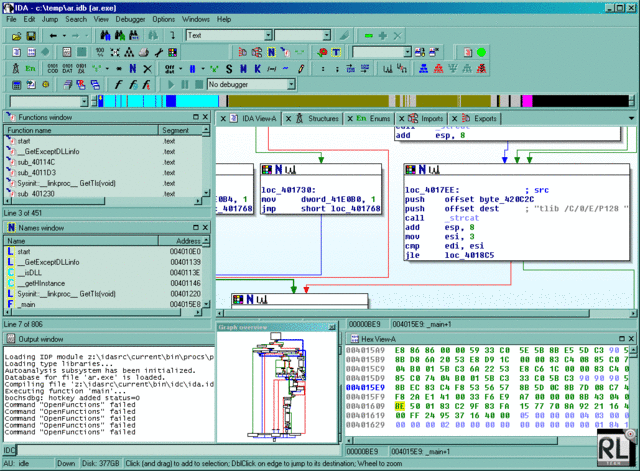Click the cyan area of navigation band

tap(196, 101)
